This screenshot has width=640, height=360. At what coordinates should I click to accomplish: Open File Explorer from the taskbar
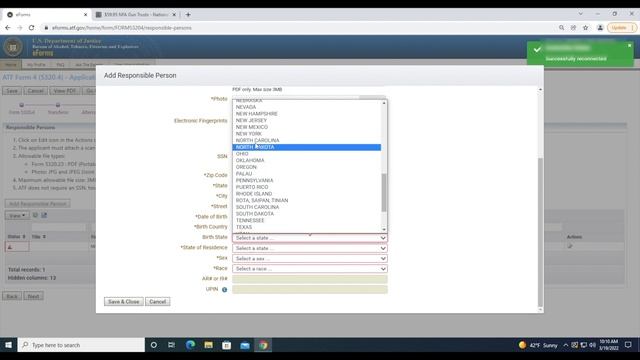[x=209, y=345]
